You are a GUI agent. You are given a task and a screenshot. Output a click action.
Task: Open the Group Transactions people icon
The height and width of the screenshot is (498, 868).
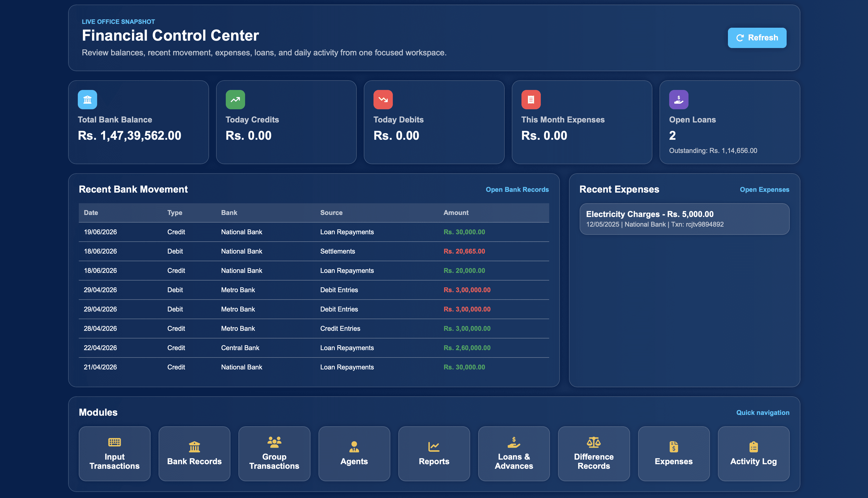coord(274,442)
